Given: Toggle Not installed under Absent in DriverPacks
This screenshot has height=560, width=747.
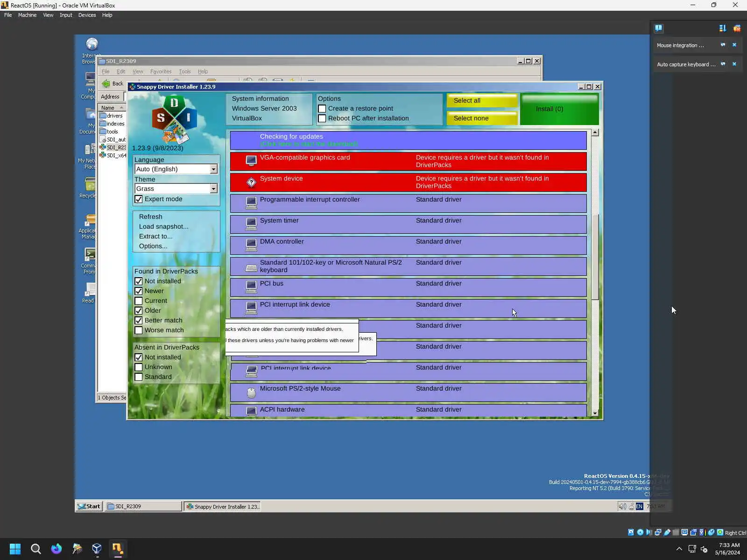Looking at the screenshot, I should 139,357.
